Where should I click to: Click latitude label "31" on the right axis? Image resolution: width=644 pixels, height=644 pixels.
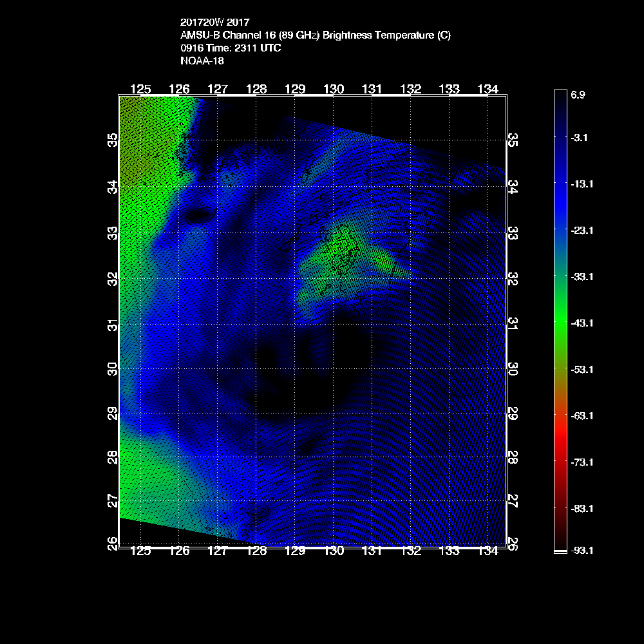coord(513,324)
